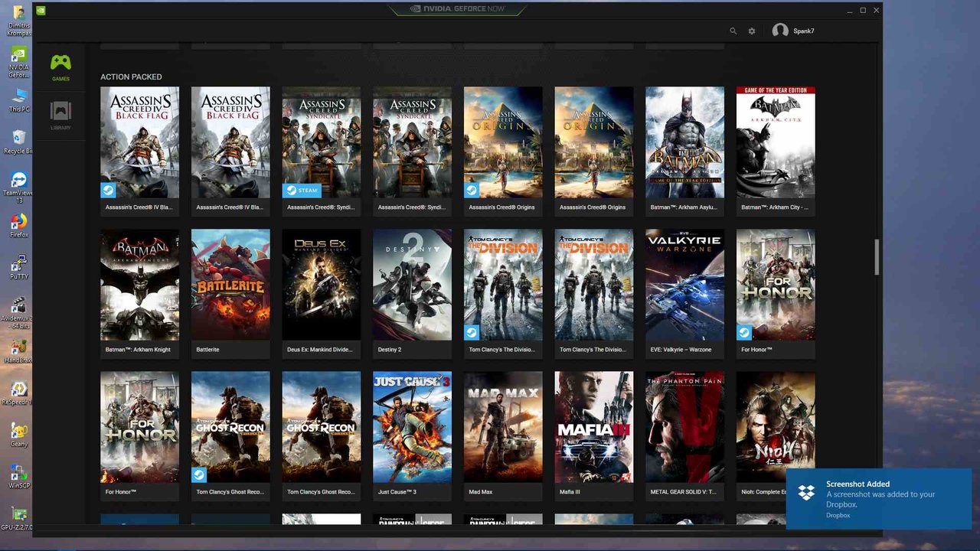Open EVE Valkyrie Warzone cover
The image size is (980, 551).
coord(684,285)
